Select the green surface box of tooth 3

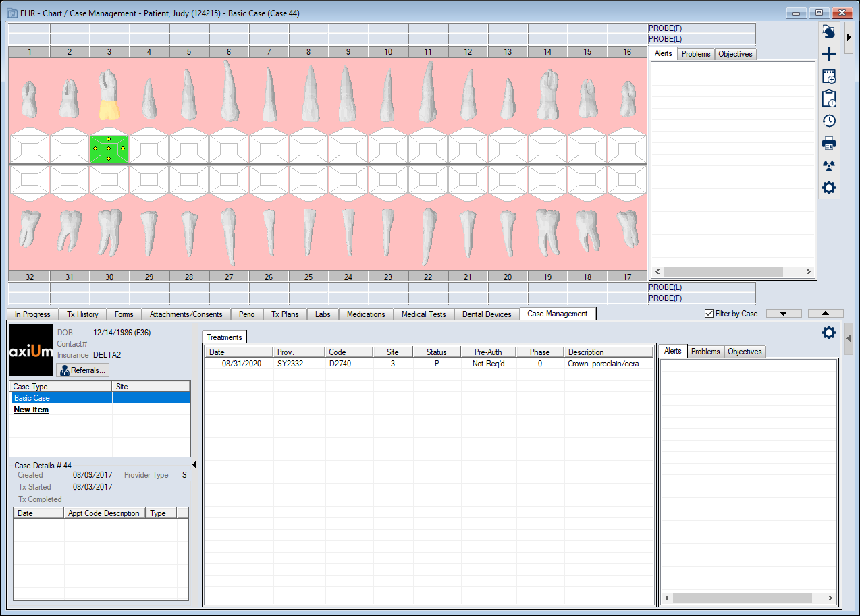(x=109, y=148)
